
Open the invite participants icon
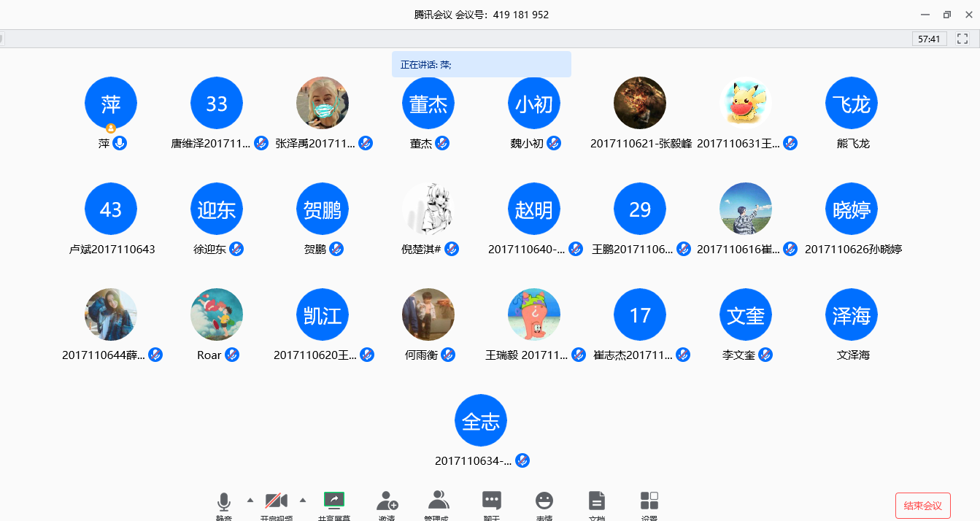[x=387, y=501]
